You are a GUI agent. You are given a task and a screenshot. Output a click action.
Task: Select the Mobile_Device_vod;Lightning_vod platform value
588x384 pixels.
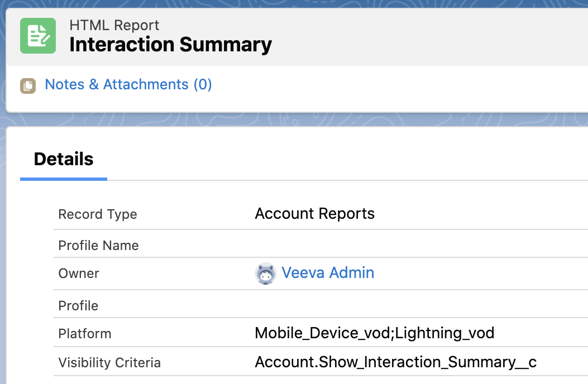click(374, 334)
